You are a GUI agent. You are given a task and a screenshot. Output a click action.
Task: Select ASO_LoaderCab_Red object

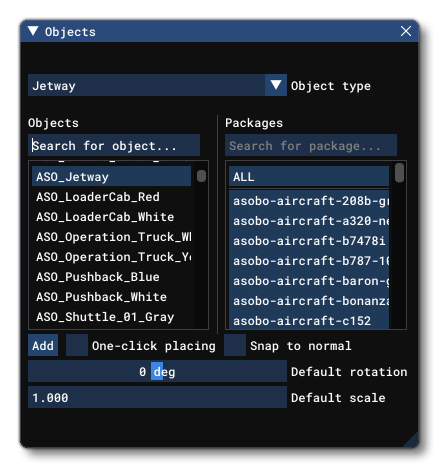click(111, 197)
